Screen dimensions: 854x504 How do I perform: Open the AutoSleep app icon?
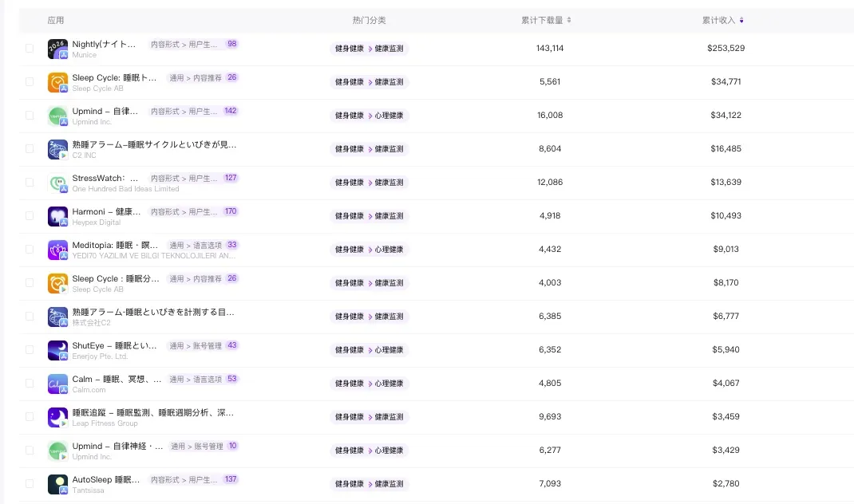57,484
